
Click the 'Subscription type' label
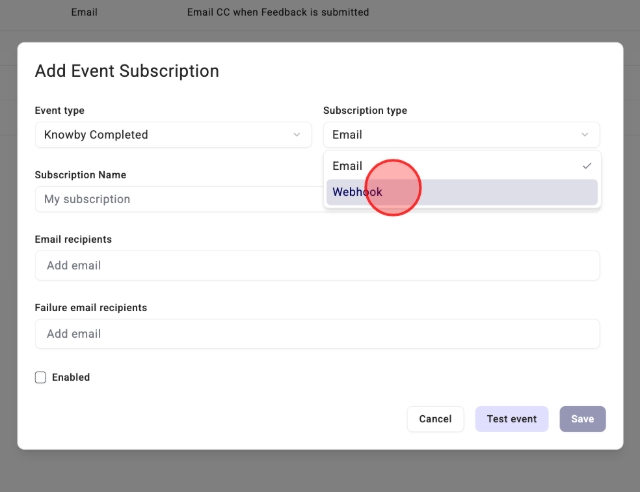[365, 111]
